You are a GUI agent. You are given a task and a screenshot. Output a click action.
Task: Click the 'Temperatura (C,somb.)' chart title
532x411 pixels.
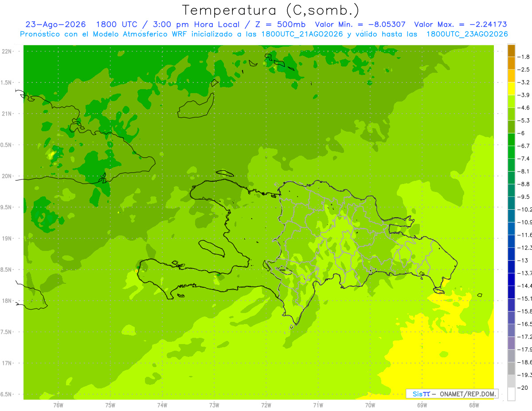pos(270,10)
